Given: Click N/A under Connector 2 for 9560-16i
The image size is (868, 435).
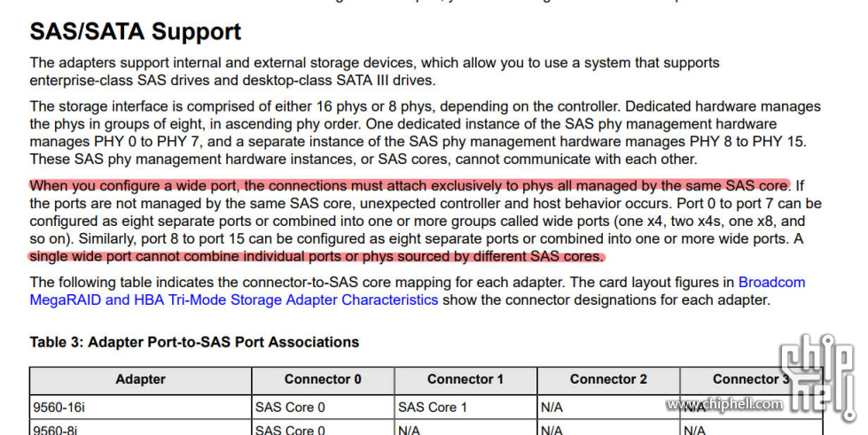Looking at the screenshot, I should click(608, 408).
